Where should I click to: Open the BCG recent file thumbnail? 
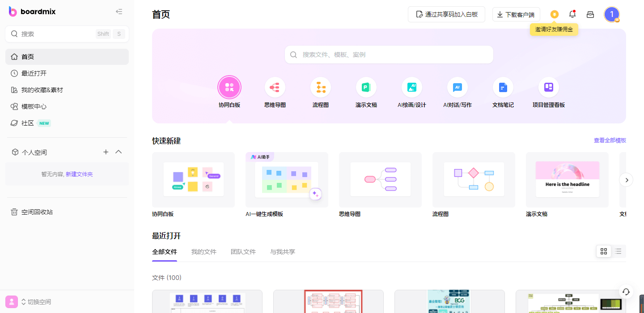(x=449, y=301)
